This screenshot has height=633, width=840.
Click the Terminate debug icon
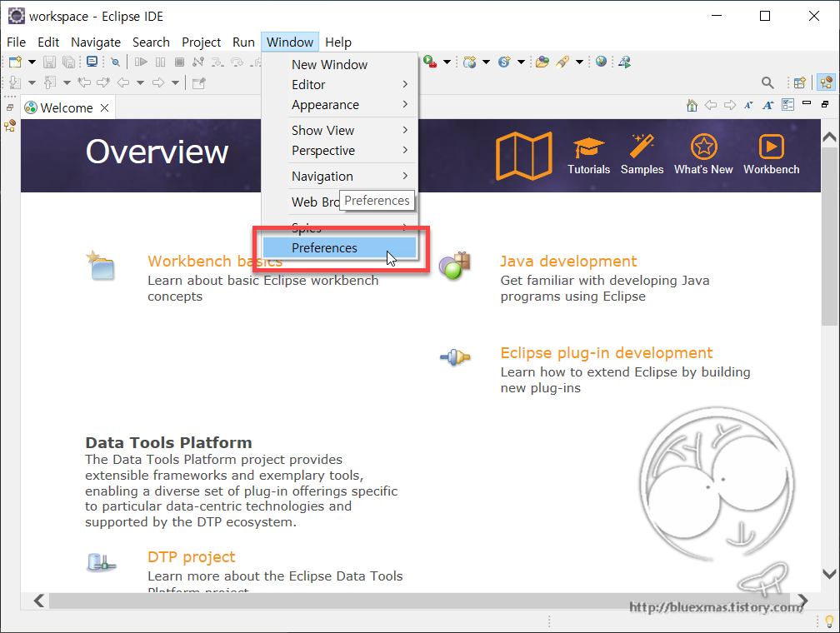coord(179,62)
